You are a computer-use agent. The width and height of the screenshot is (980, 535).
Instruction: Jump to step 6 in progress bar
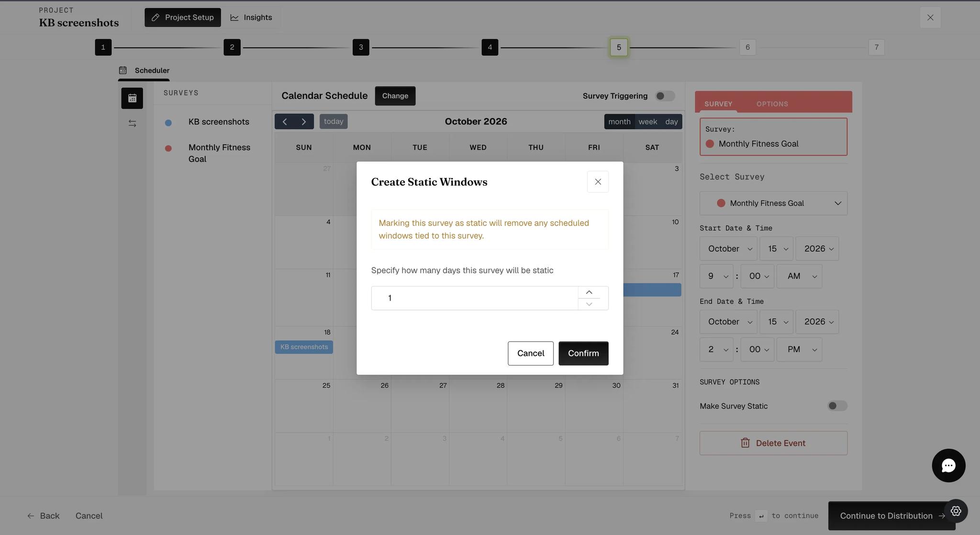point(747,47)
